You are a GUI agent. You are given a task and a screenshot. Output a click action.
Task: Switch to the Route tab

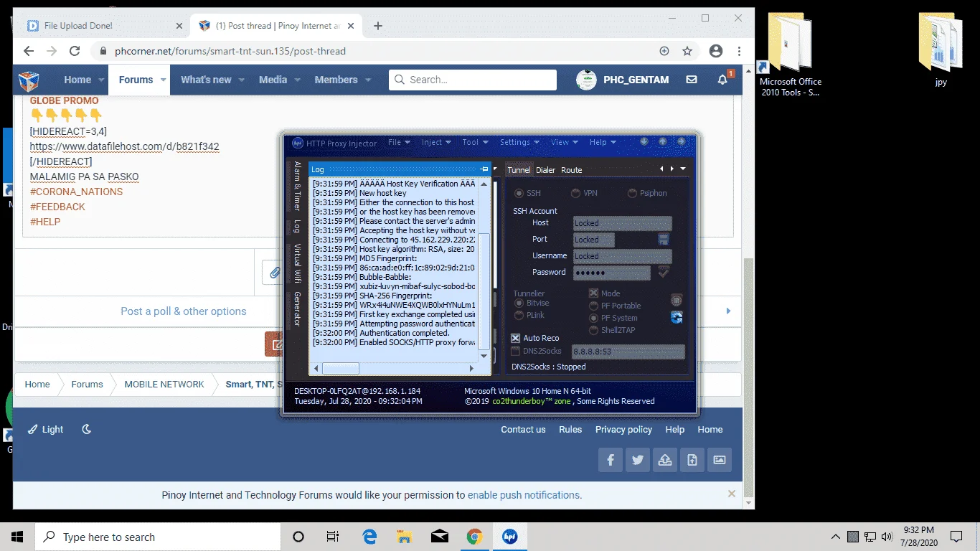(572, 170)
